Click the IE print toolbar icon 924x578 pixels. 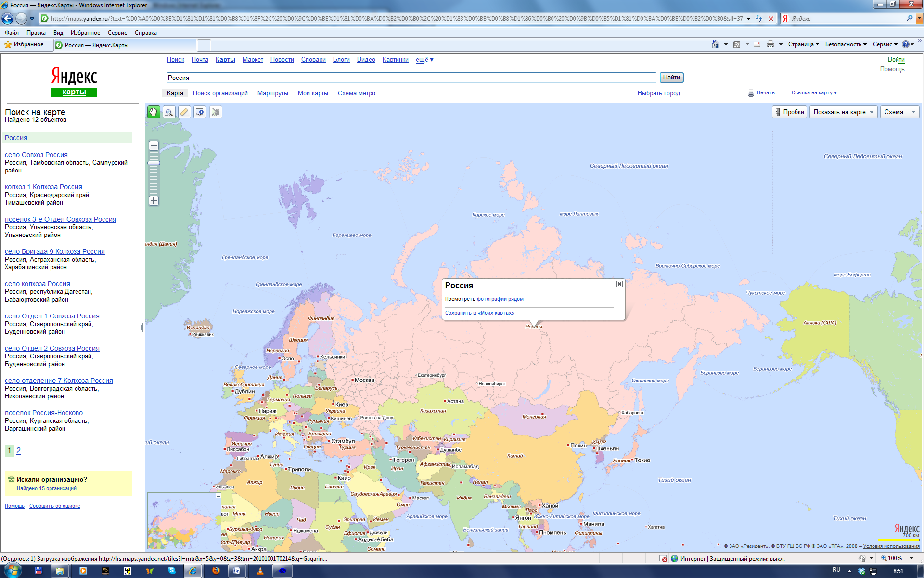770,44
